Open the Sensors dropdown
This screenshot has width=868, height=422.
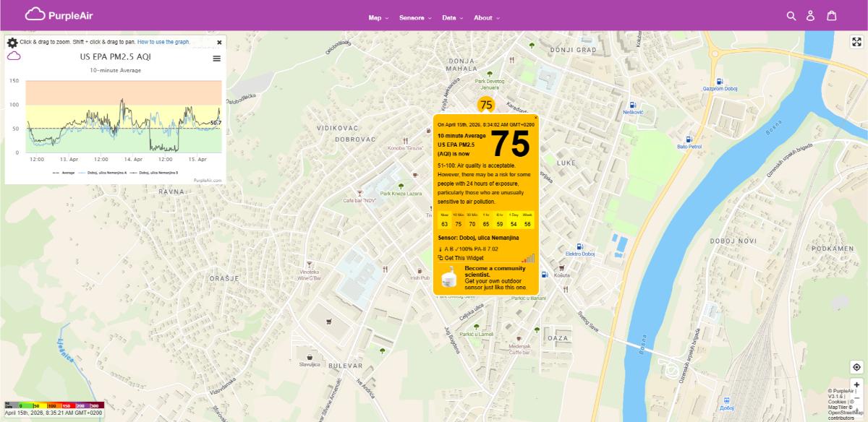tap(412, 17)
